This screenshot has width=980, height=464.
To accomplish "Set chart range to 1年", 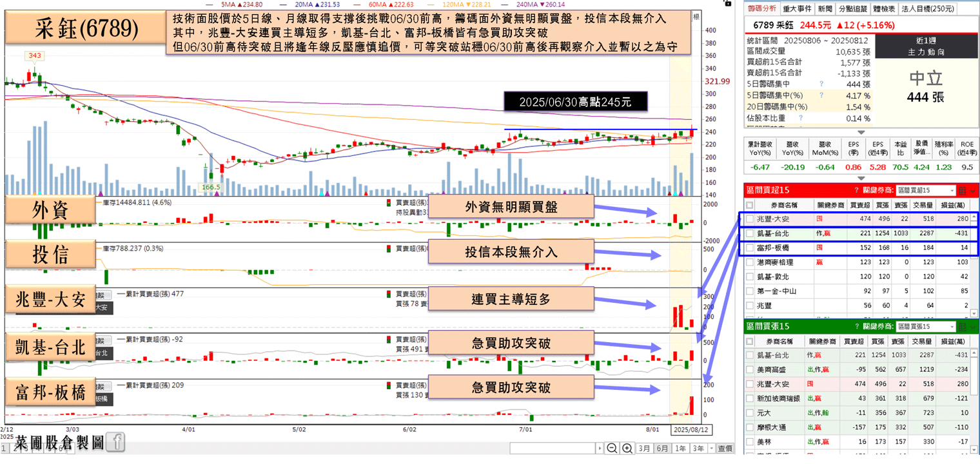I will click(x=680, y=449).
